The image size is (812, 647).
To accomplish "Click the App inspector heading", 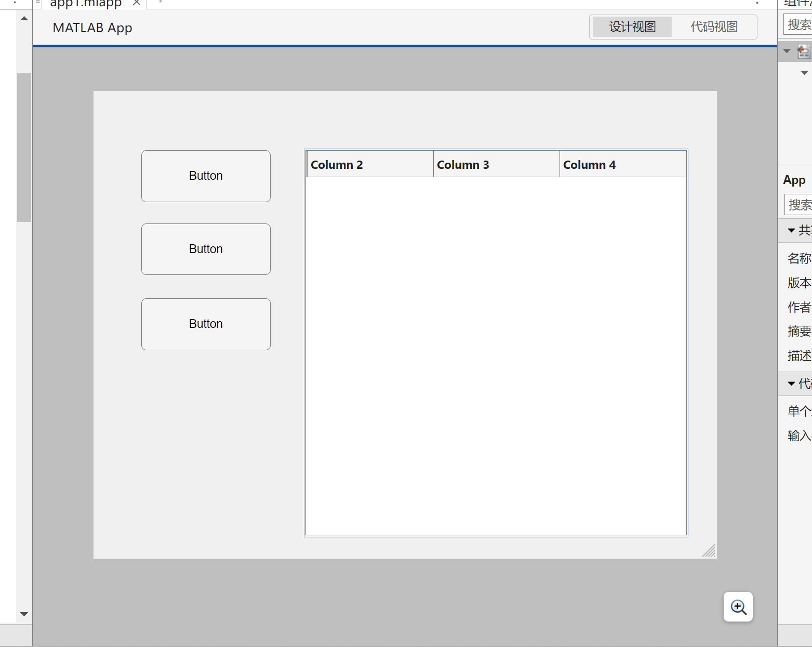I will 794,180.
